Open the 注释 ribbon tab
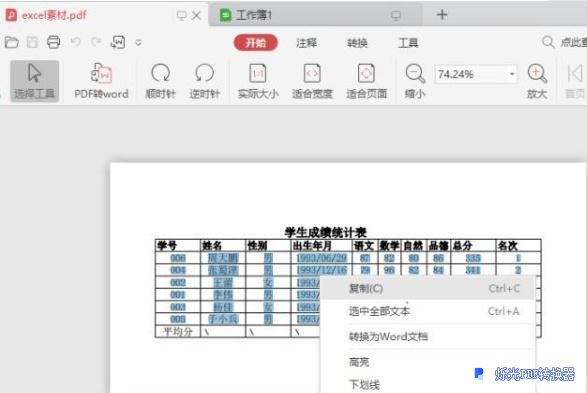Screen dimensions: 587x393 pyautogui.click(x=306, y=43)
